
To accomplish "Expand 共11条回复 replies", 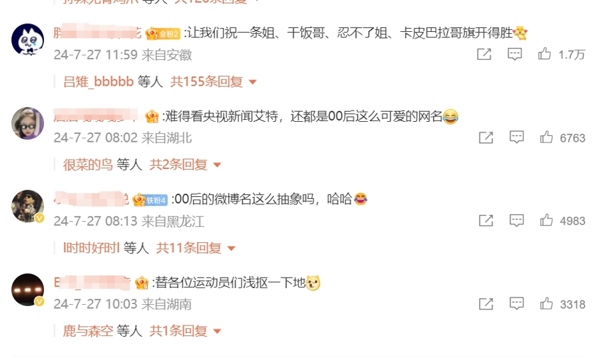I will point(196,248).
